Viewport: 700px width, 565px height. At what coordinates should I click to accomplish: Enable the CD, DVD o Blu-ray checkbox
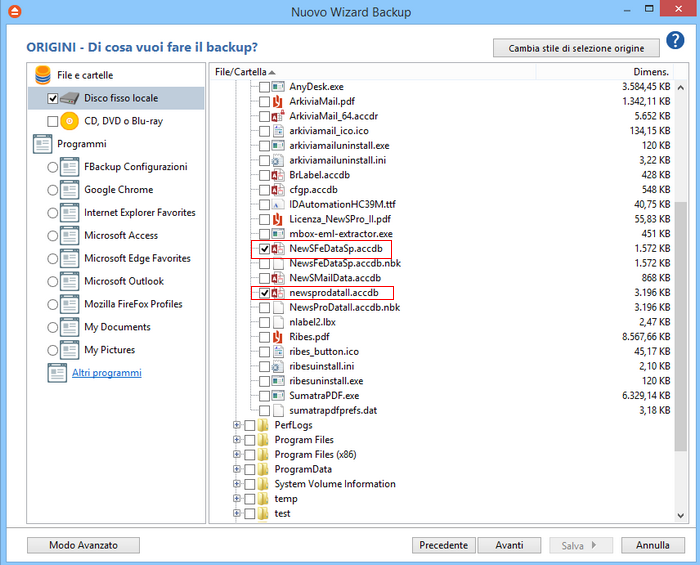[x=53, y=121]
